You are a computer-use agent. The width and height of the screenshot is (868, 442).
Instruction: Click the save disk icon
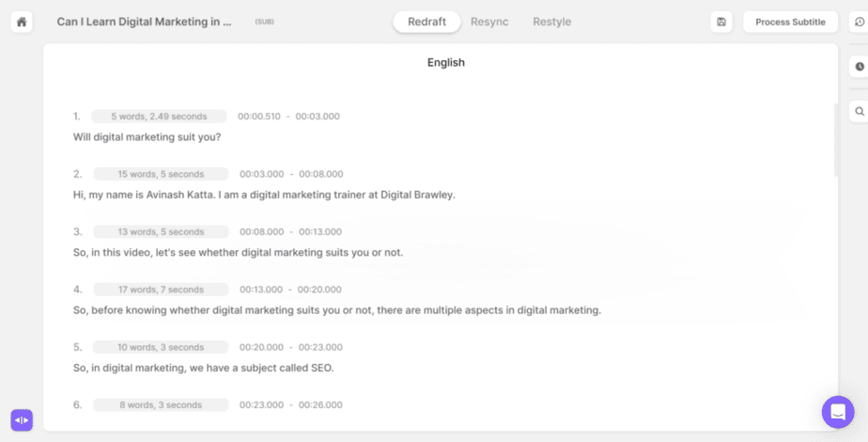[721, 23]
